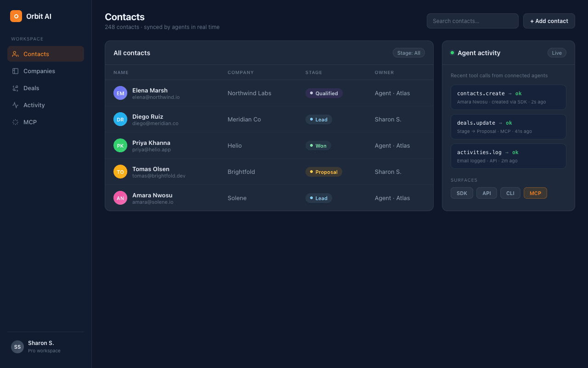This screenshot has height=368, width=588.
Task: Sort by the COMPANY column header
Action: [241, 72]
